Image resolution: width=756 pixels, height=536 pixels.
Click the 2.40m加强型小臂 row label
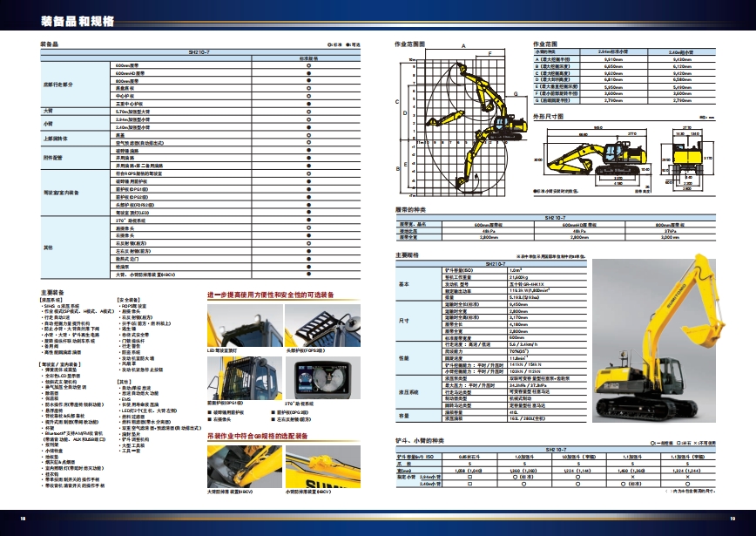(x=132, y=127)
